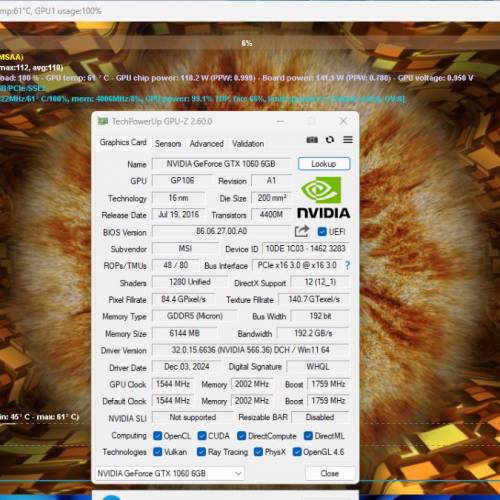Viewport: 500px width, 500px height.
Task: Minimize the GPU-Z window
Action: 280,121
